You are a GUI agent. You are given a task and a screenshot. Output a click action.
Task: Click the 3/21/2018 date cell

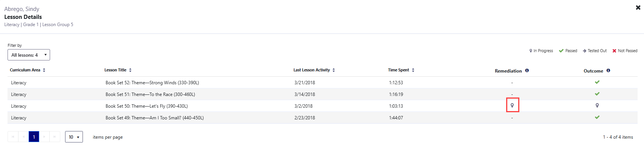(x=305, y=83)
